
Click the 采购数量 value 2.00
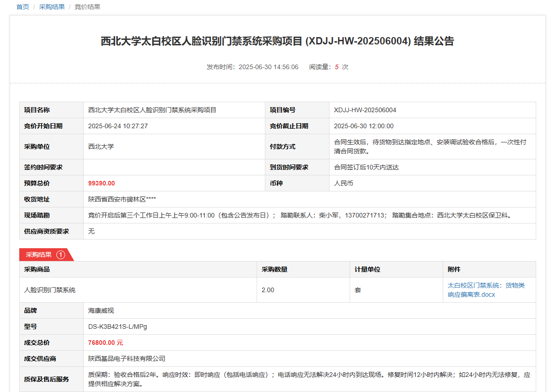click(268, 290)
